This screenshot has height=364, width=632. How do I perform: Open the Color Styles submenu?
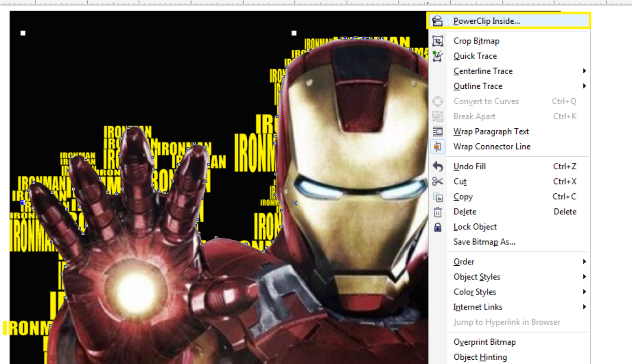(474, 292)
